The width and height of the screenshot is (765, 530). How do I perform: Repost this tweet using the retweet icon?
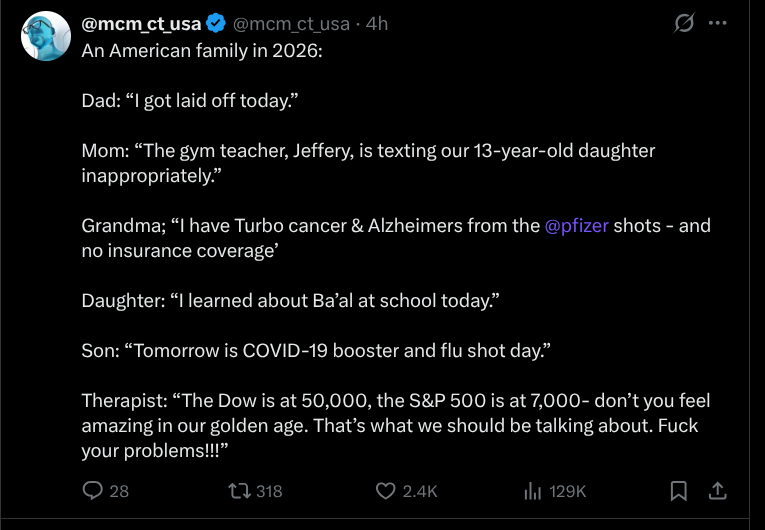pyautogui.click(x=238, y=490)
